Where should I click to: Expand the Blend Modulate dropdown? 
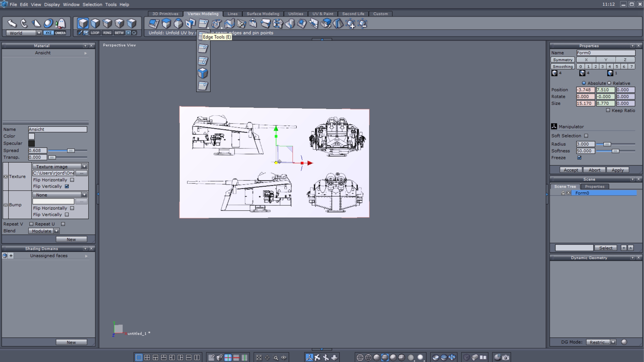pos(56,231)
